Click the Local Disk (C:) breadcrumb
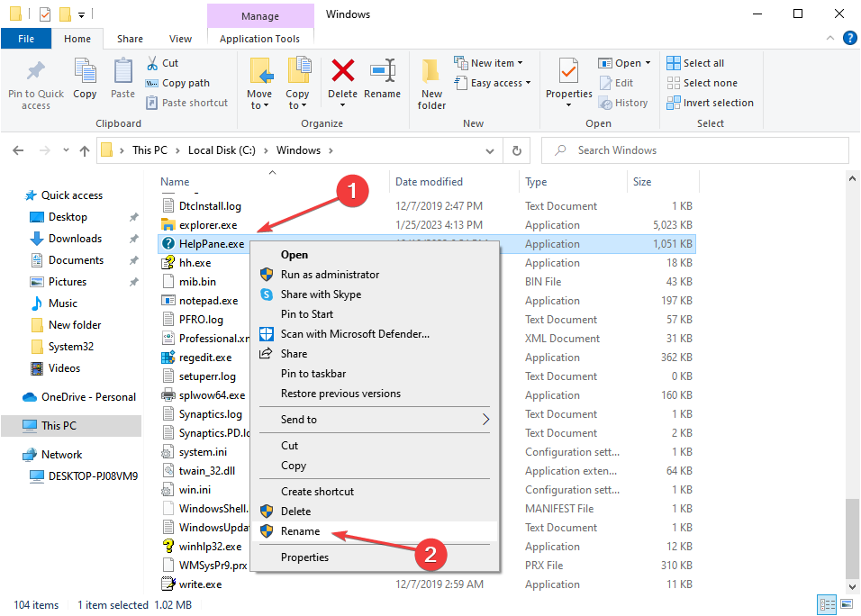 (222, 150)
